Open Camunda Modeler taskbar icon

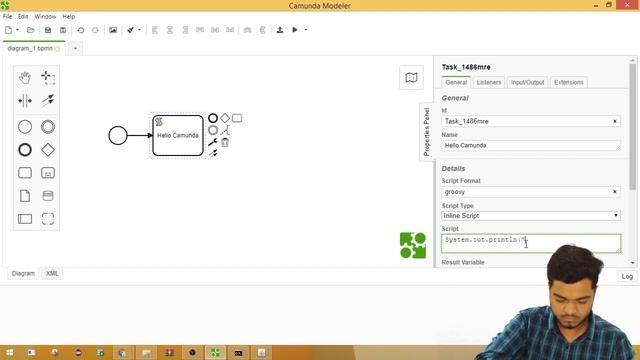[x=216, y=352]
